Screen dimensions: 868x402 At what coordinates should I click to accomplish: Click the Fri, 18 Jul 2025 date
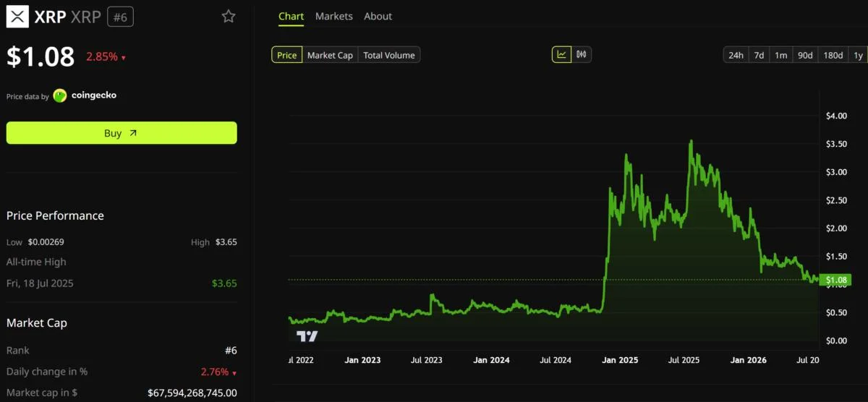[40, 283]
